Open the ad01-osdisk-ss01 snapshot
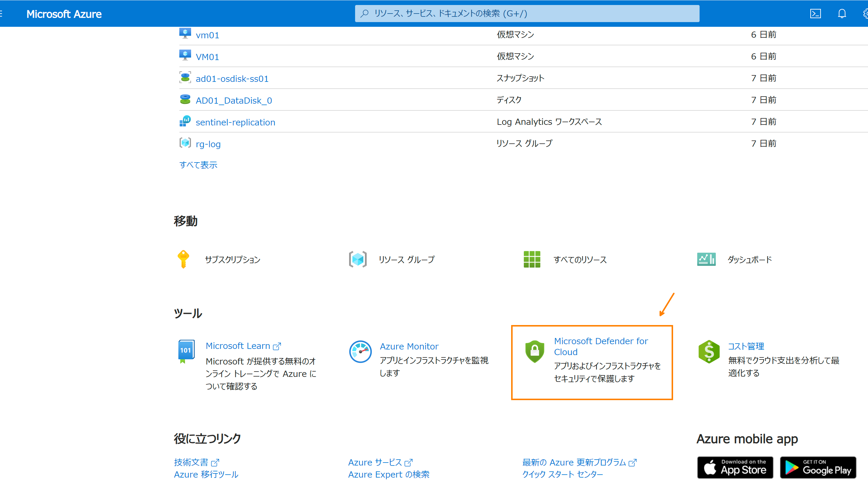This screenshot has height=502, width=868. pyautogui.click(x=232, y=79)
